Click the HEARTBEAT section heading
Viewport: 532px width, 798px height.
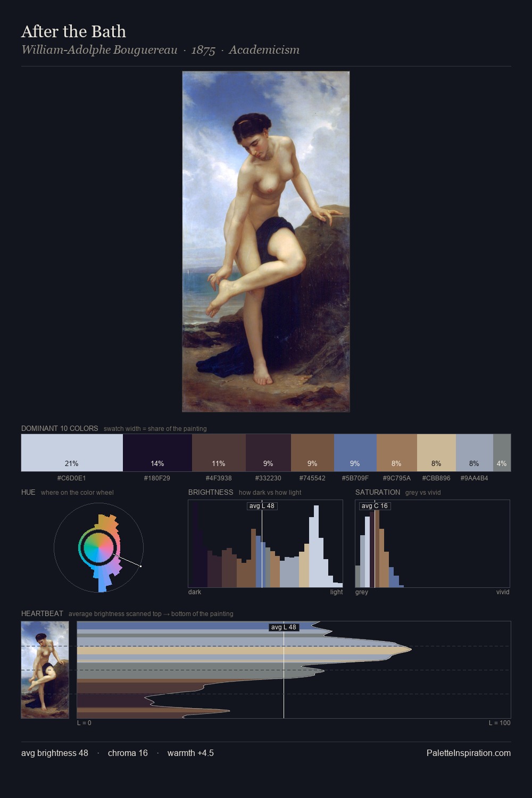click(42, 613)
